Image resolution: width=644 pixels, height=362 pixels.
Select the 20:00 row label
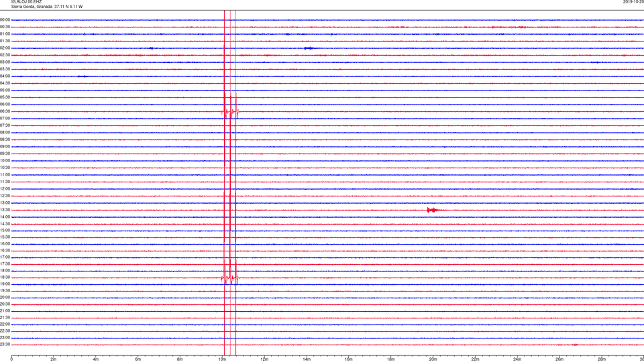tap(5, 298)
